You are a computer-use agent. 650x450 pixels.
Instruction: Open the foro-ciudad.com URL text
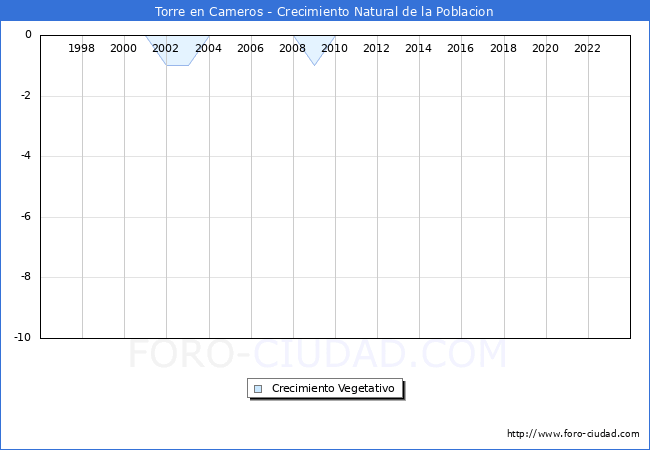pos(573,434)
